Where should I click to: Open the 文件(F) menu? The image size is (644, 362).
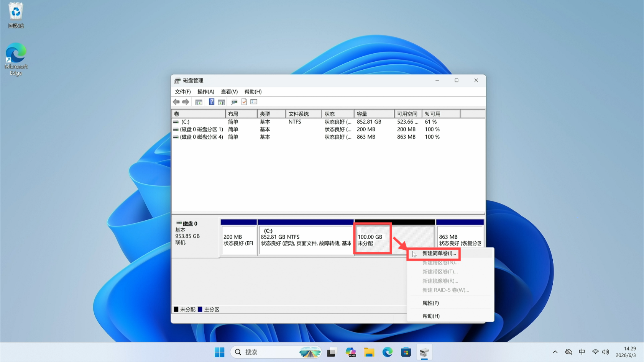[x=183, y=92]
